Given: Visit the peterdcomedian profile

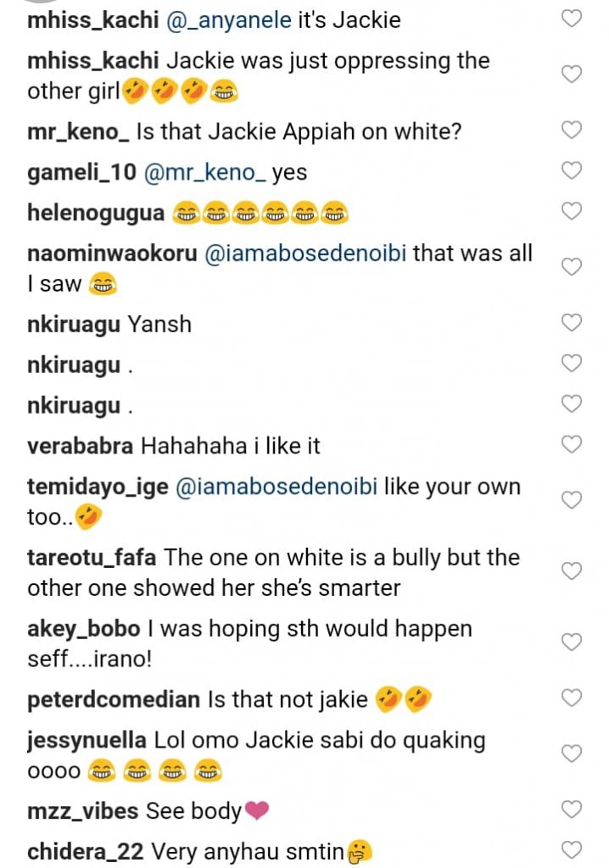Looking at the screenshot, I should point(114,700).
